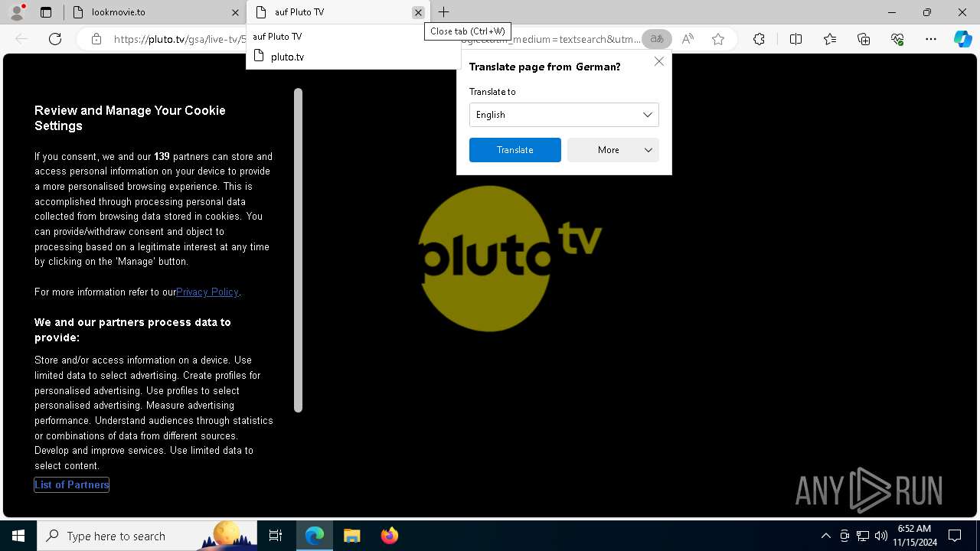Launch Firefox from the taskbar
Viewport: 980px width, 551px height.
tap(390, 536)
